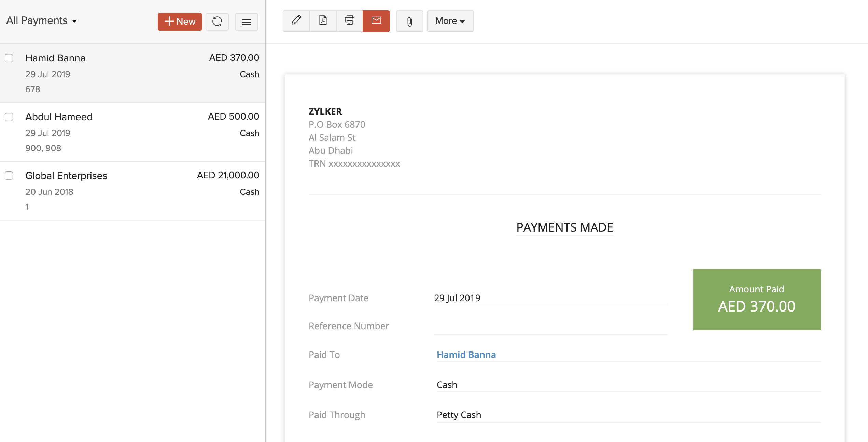Viewport: 868px width, 442px height.
Task: Click the pencil edit icon
Action: pyautogui.click(x=296, y=21)
